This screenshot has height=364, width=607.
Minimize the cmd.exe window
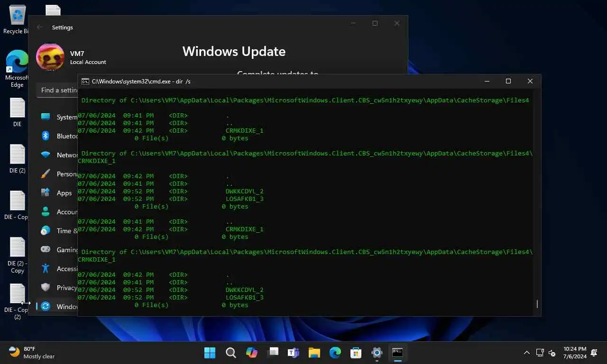coord(487,82)
